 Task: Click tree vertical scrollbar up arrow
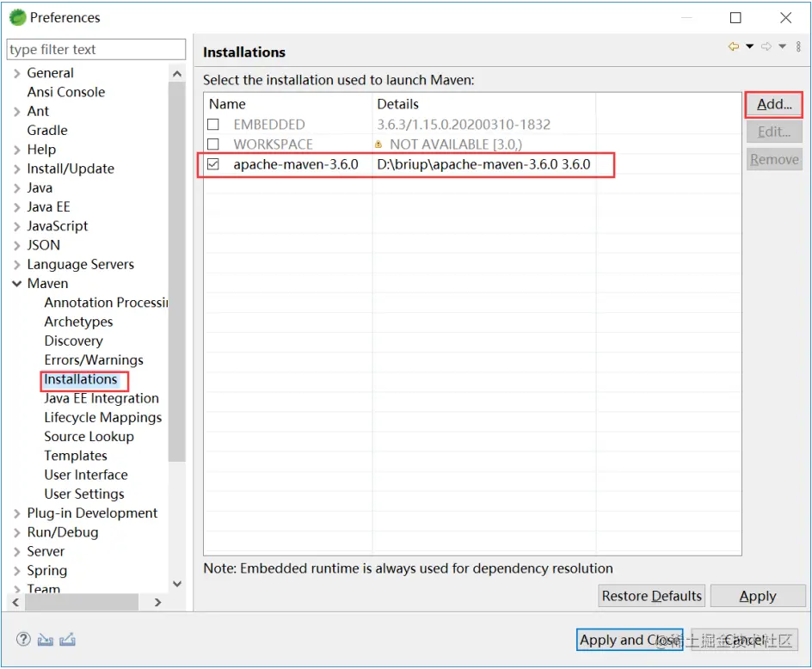[177, 74]
